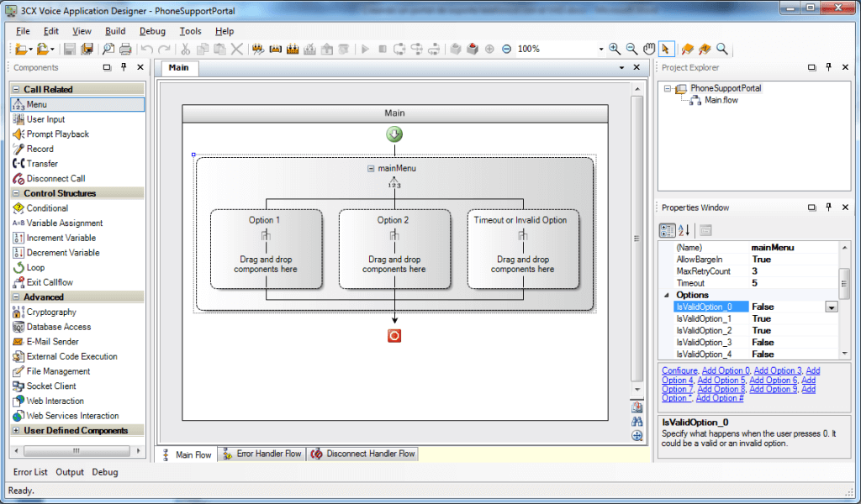Click the start node in Main flow
This screenshot has width=861, height=504.
pos(394,134)
